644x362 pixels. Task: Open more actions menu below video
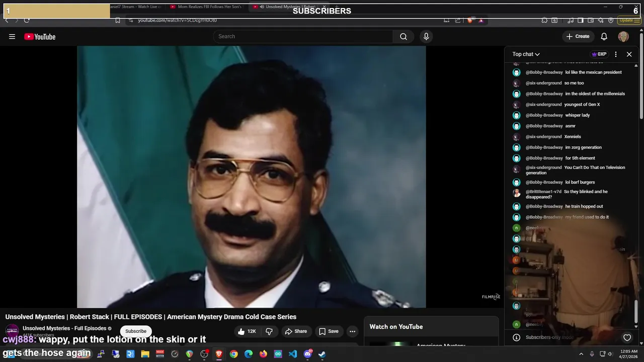pyautogui.click(x=353, y=331)
